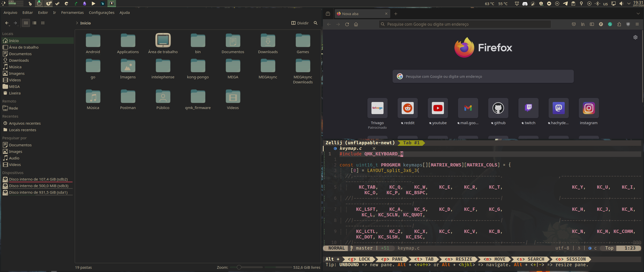
Task: Open the Firefox extensions puzzle icon
Action: click(619, 24)
